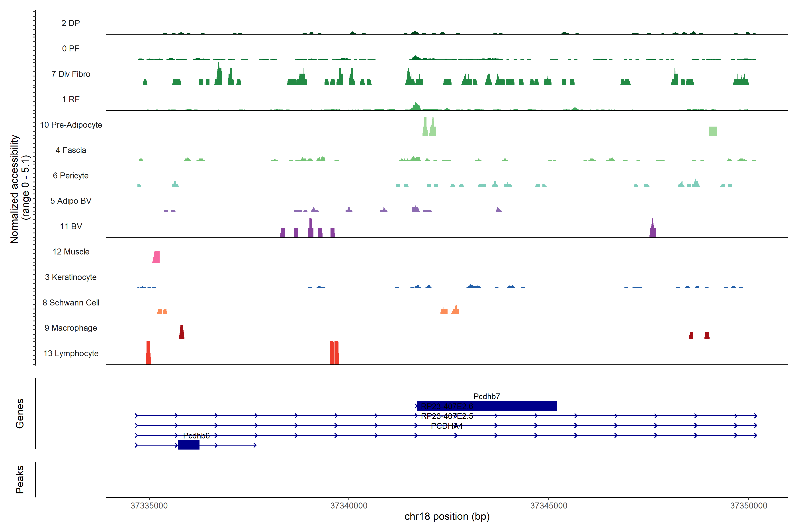Click the 37350000 axis tick label

pyautogui.click(x=749, y=506)
